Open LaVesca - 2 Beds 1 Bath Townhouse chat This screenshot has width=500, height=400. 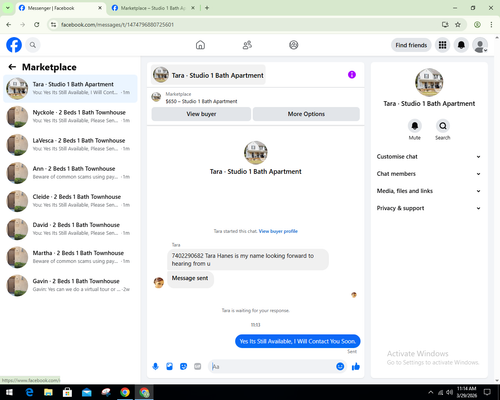pos(70,145)
